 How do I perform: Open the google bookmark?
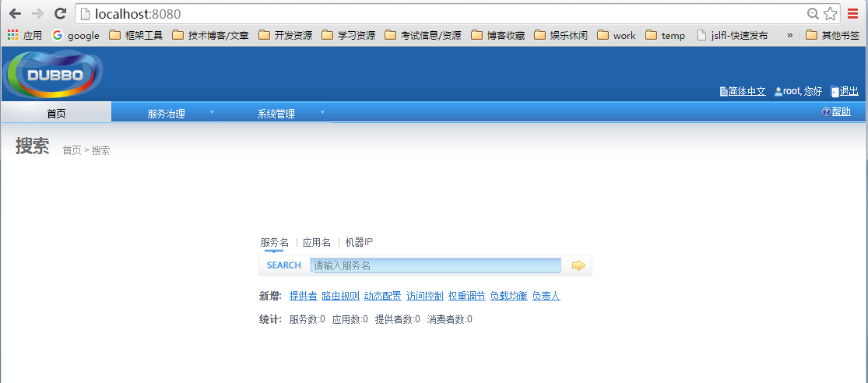pos(76,36)
